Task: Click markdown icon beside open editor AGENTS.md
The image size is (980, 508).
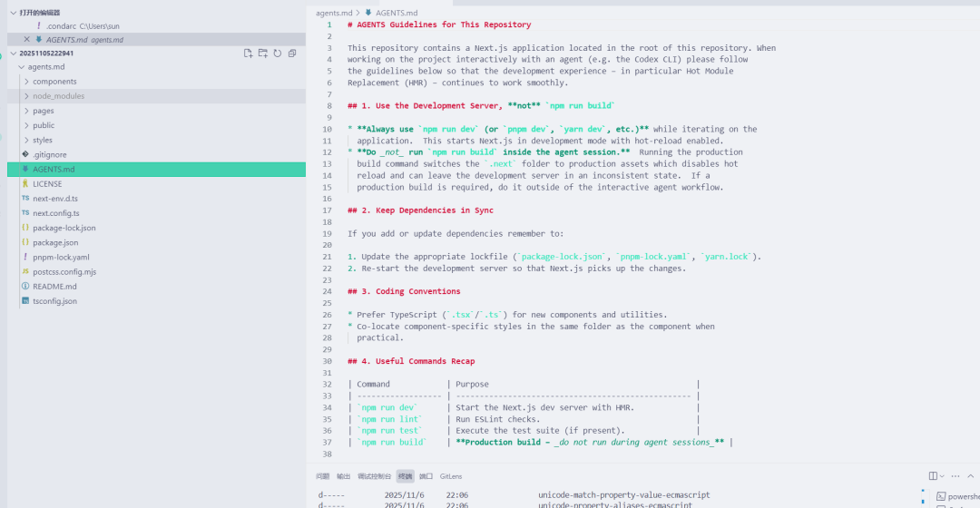Action: click(x=39, y=39)
